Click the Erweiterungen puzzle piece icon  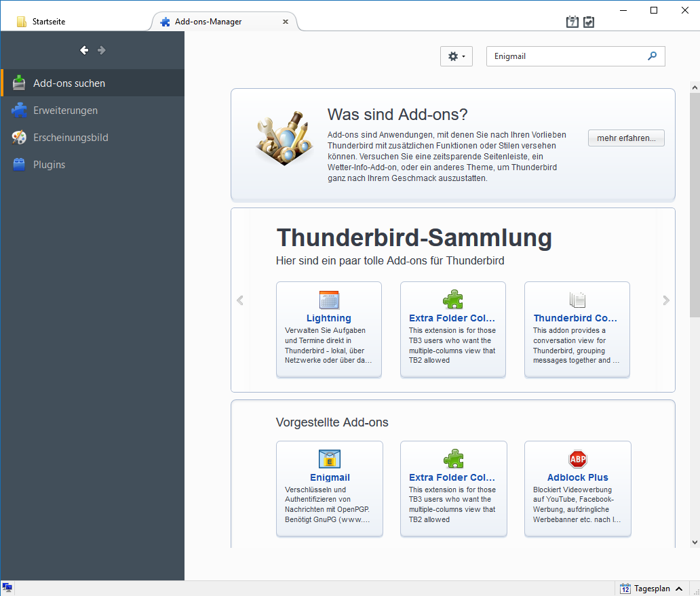pos(19,111)
